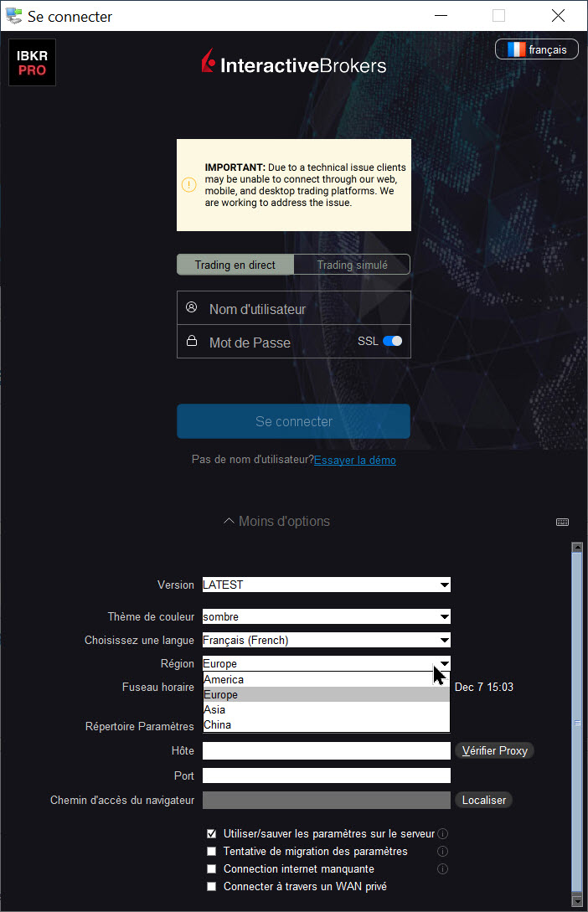Enable Tentative de migration des paramètres

(212, 851)
